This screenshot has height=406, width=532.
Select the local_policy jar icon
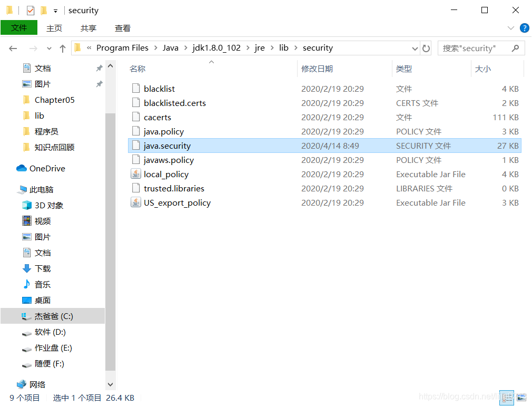pyautogui.click(x=136, y=174)
